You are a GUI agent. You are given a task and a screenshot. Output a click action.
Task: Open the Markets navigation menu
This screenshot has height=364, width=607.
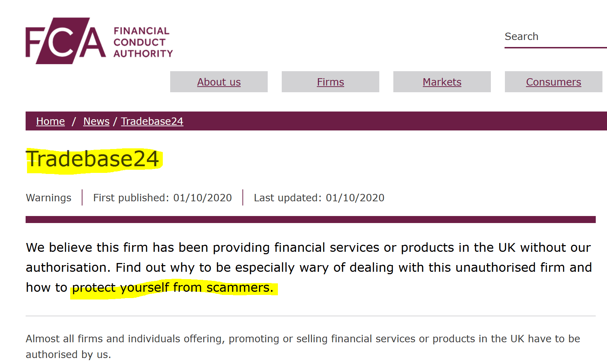(x=442, y=82)
